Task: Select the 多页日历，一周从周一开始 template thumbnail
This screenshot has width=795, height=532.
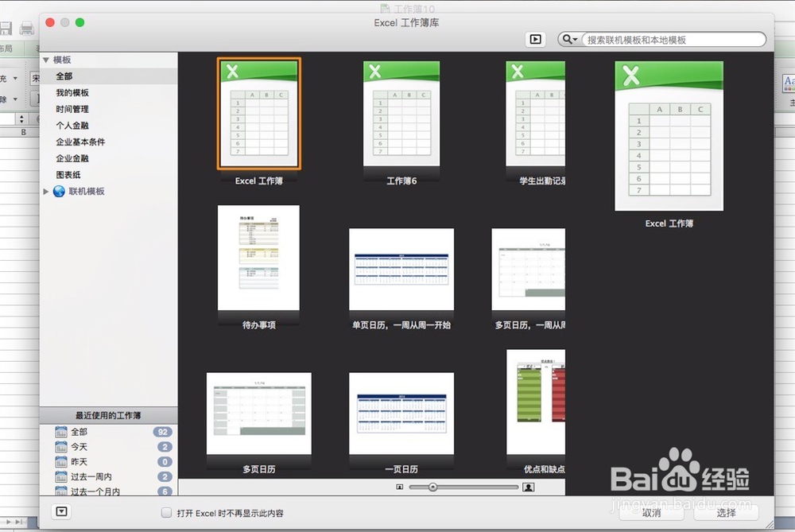Action: click(529, 270)
